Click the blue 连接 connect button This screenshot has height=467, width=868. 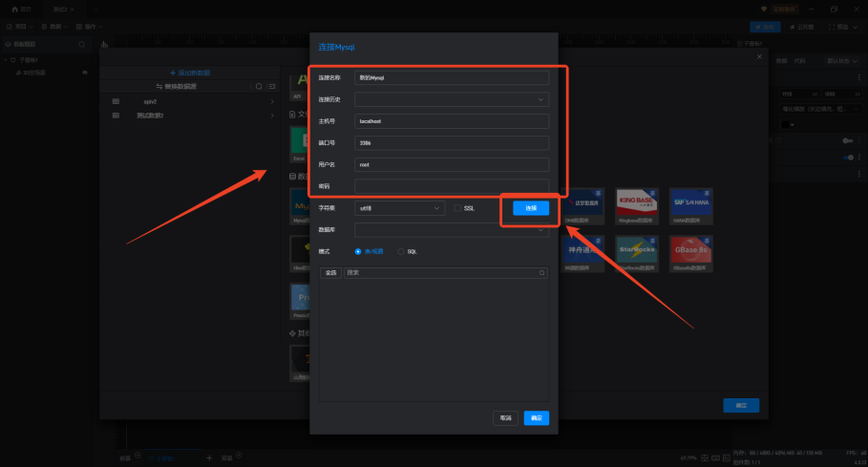point(531,208)
